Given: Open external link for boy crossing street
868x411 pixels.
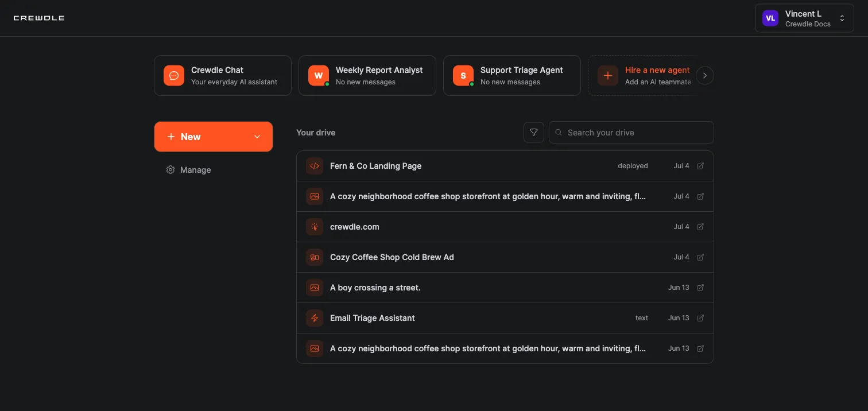Looking at the screenshot, I should tap(700, 288).
